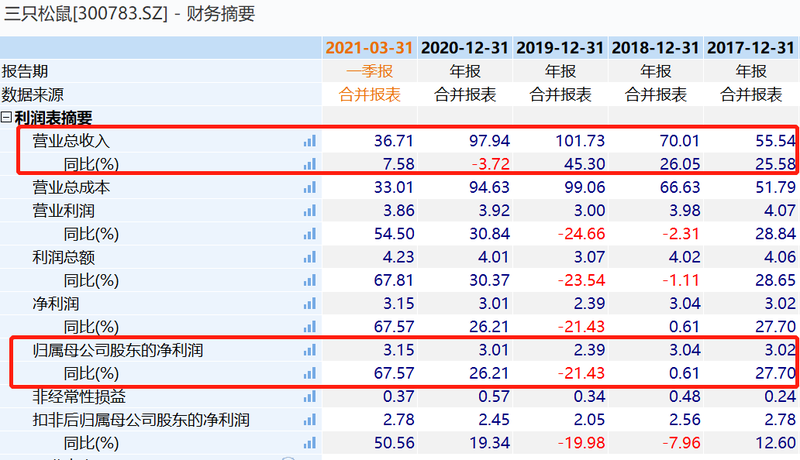Select the 2021-03-31 column header
The height and width of the screenshot is (460, 800).
click(369, 48)
